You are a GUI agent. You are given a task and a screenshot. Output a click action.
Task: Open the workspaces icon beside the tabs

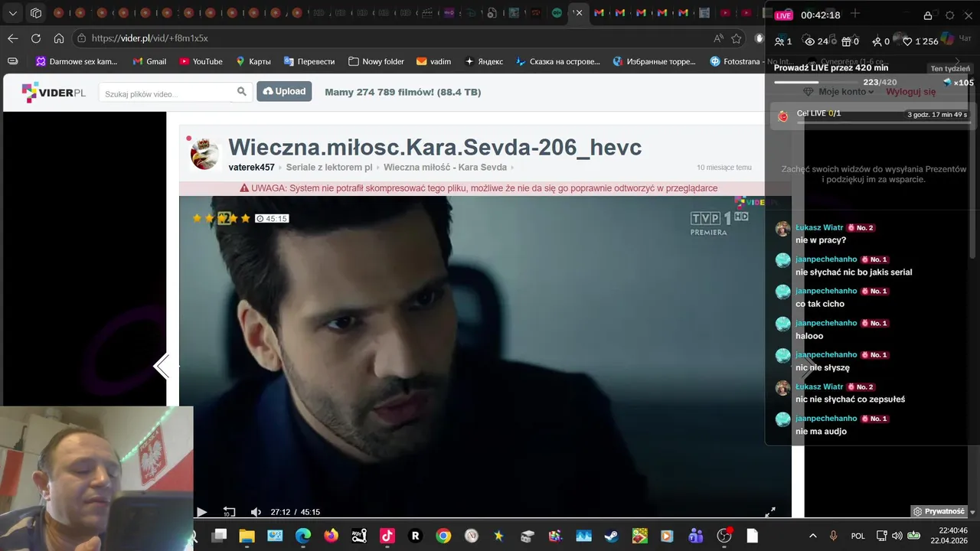point(36,13)
